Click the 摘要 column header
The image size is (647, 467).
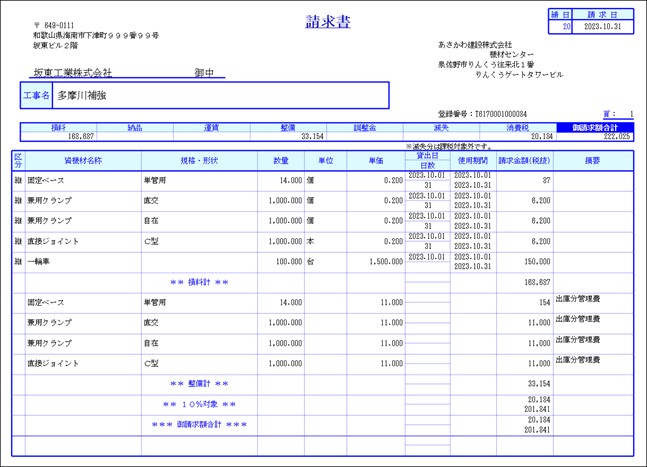coord(592,160)
